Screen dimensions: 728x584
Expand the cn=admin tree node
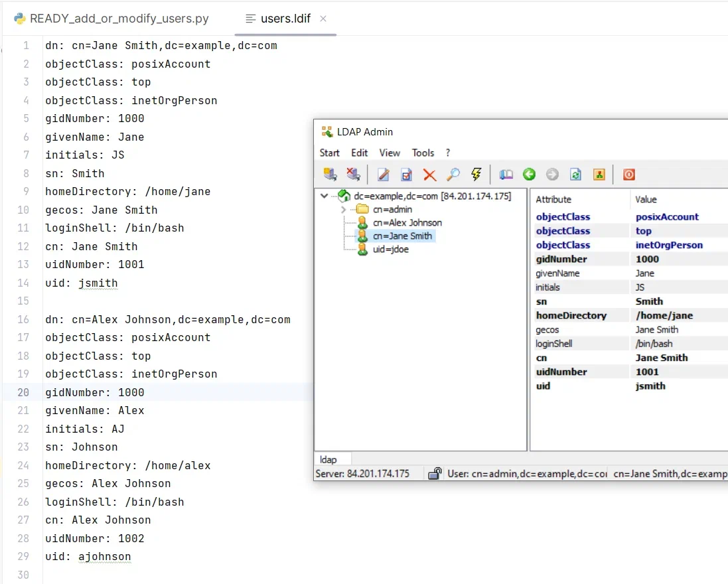pos(343,209)
